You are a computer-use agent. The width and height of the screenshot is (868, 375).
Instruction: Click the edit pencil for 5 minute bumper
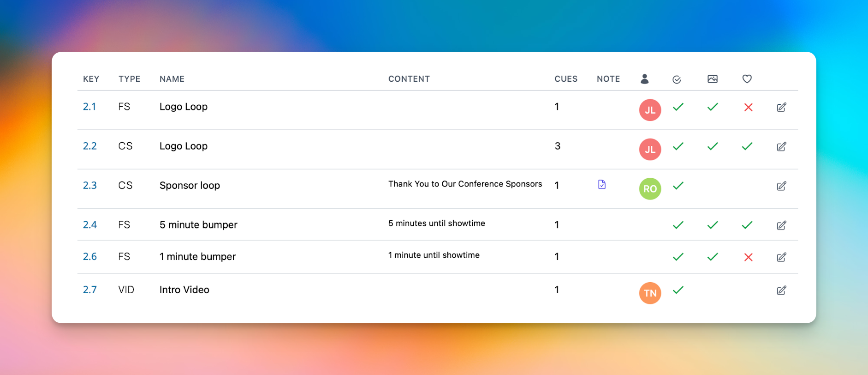click(781, 225)
